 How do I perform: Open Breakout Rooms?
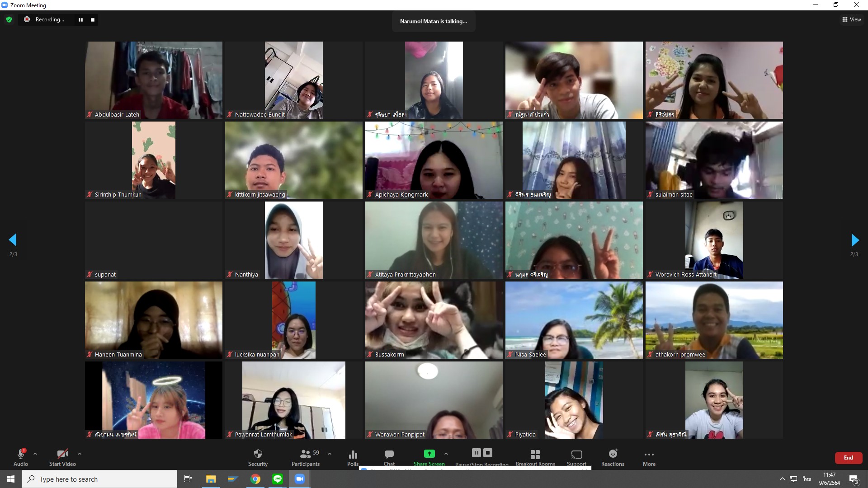click(x=535, y=455)
